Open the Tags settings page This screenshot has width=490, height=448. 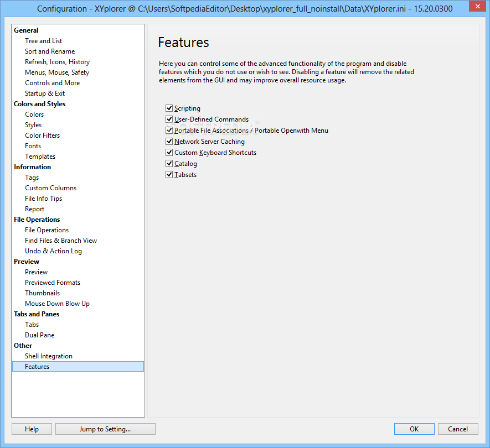coord(32,178)
